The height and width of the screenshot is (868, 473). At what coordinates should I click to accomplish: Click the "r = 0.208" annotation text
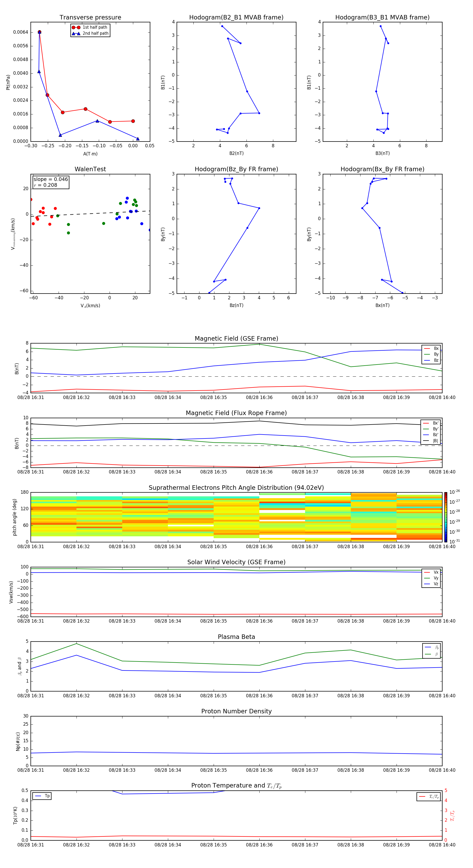[x=45, y=185]
